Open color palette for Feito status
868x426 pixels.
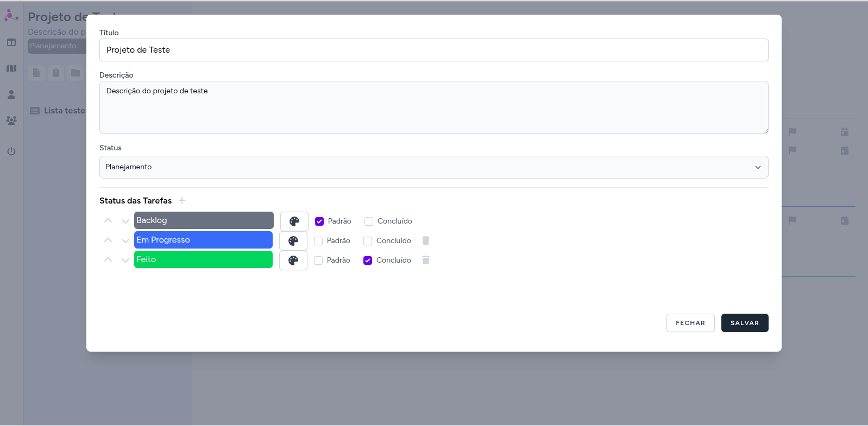click(293, 260)
